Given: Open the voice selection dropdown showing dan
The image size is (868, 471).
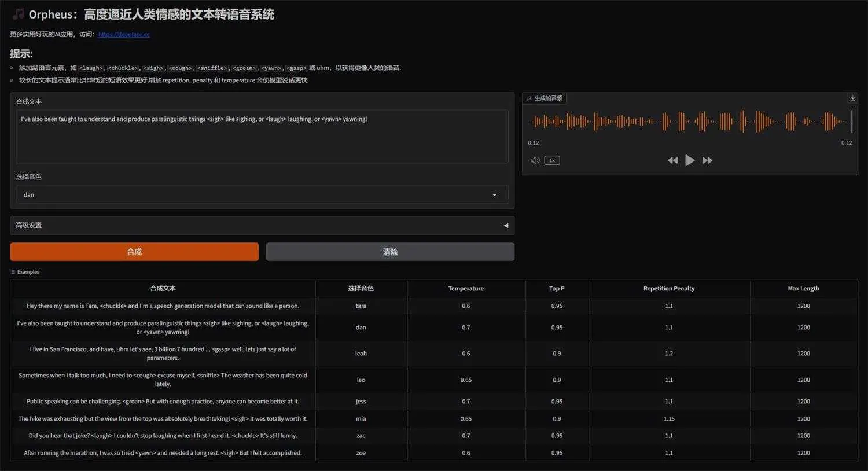Looking at the screenshot, I should [x=262, y=195].
